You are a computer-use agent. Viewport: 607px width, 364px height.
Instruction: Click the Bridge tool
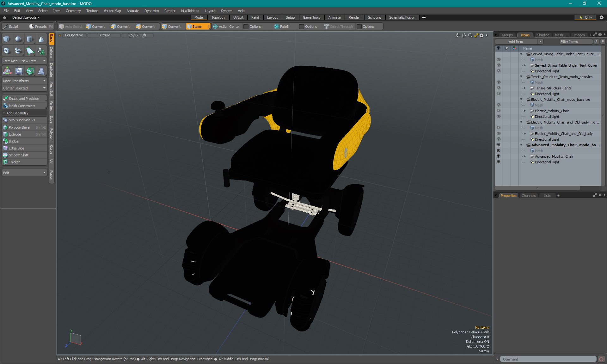click(x=24, y=141)
